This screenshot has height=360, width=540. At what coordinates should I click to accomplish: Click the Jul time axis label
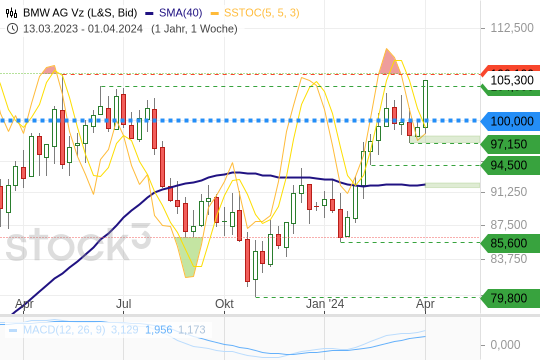[x=124, y=304]
